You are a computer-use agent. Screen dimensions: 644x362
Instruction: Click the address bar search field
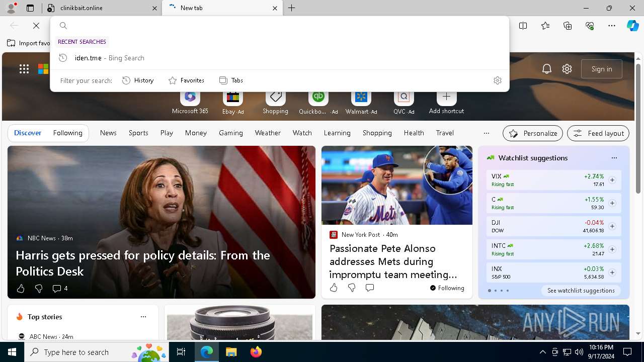point(279,26)
